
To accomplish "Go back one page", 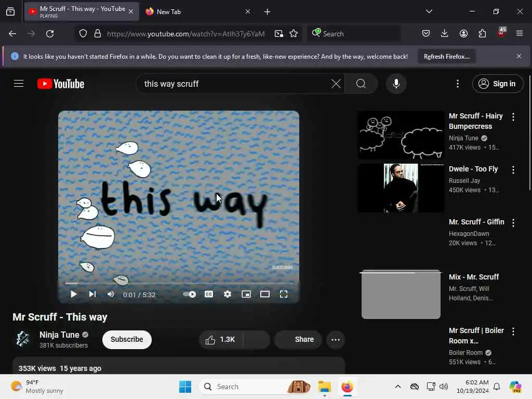I will point(12,34).
